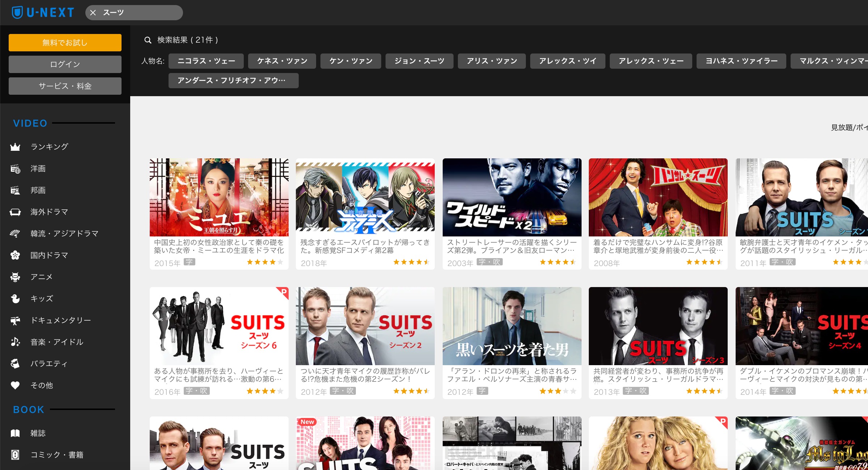Select the ジョン・スーツ person tag

(419, 61)
